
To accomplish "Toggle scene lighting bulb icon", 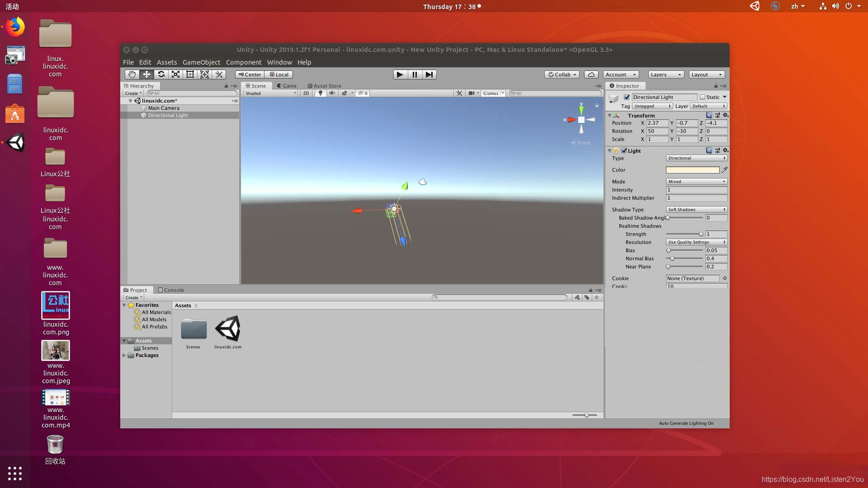I will [321, 93].
